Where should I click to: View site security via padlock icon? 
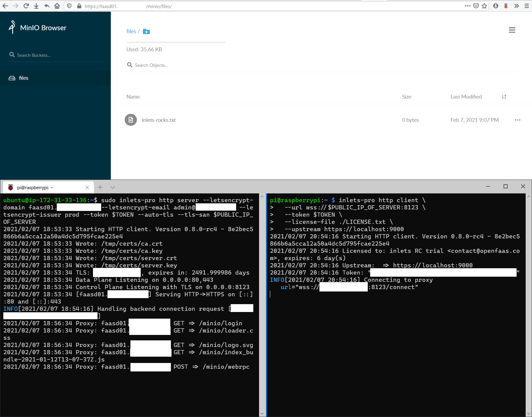pos(79,6)
